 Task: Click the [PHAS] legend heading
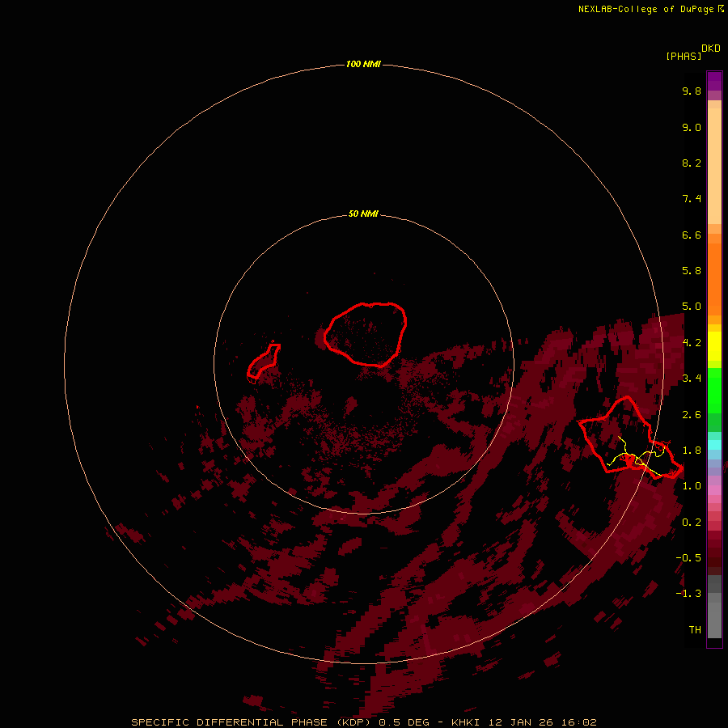684,57
